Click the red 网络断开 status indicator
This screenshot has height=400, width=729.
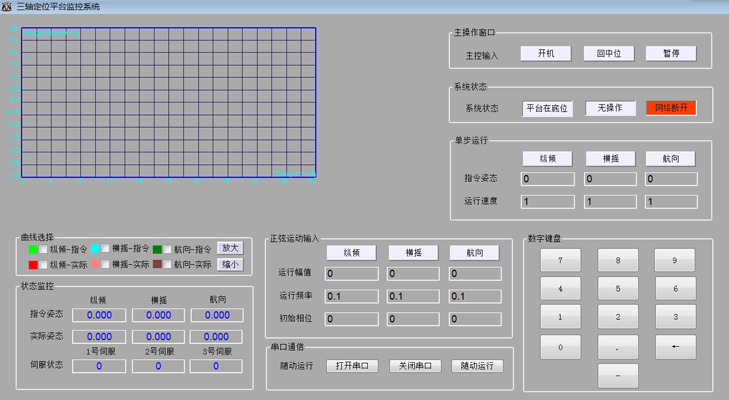(x=670, y=108)
